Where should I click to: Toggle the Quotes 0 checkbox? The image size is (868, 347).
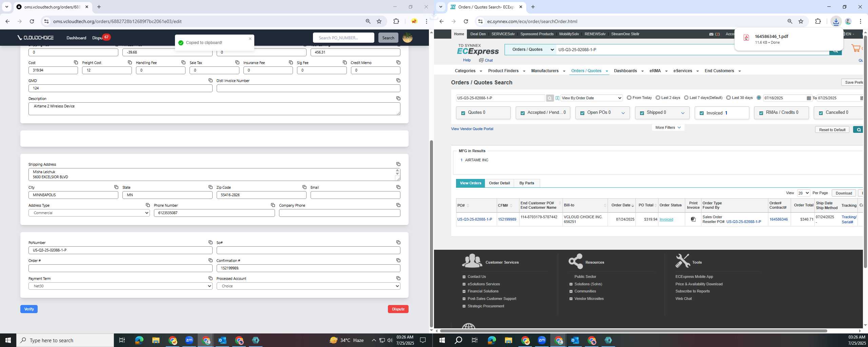(x=463, y=113)
